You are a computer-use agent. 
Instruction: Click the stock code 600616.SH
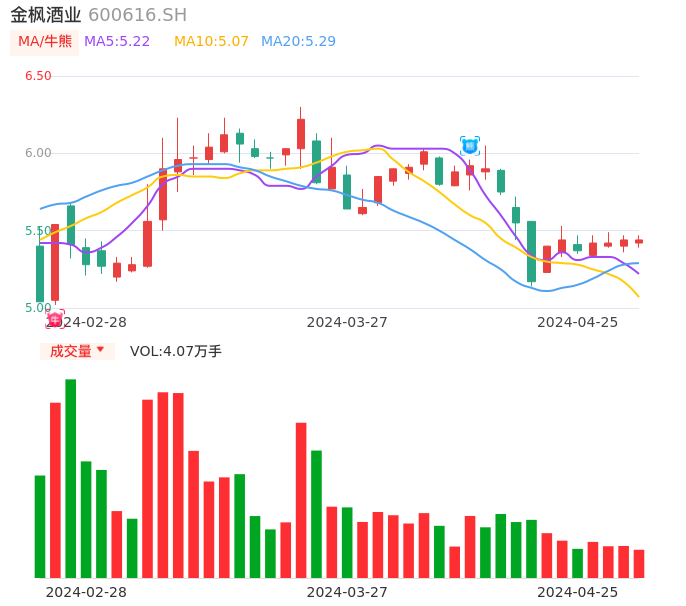[x=137, y=15]
